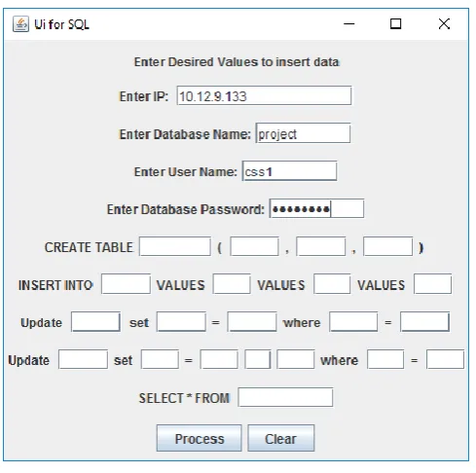Minimize the Ui for SQL window

pyautogui.click(x=349, y=24)
